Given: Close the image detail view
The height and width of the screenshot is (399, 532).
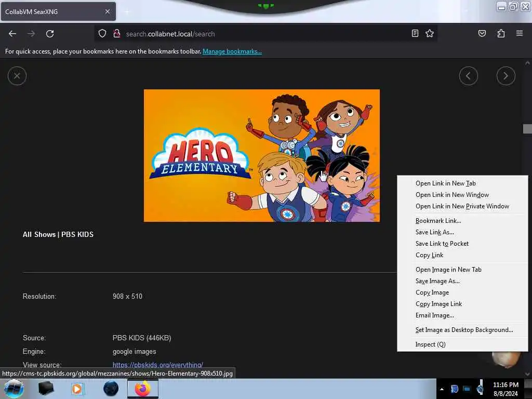Looking at the screenshot, I should click(17, 76).
